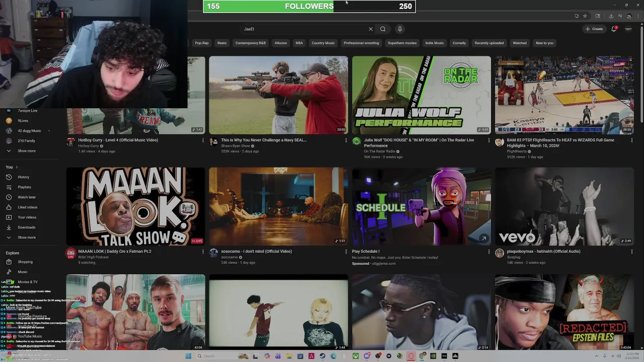Open sosocamo - i don't mind video title
The width and height of the screenshot is (644, 362).
point(257,251)
